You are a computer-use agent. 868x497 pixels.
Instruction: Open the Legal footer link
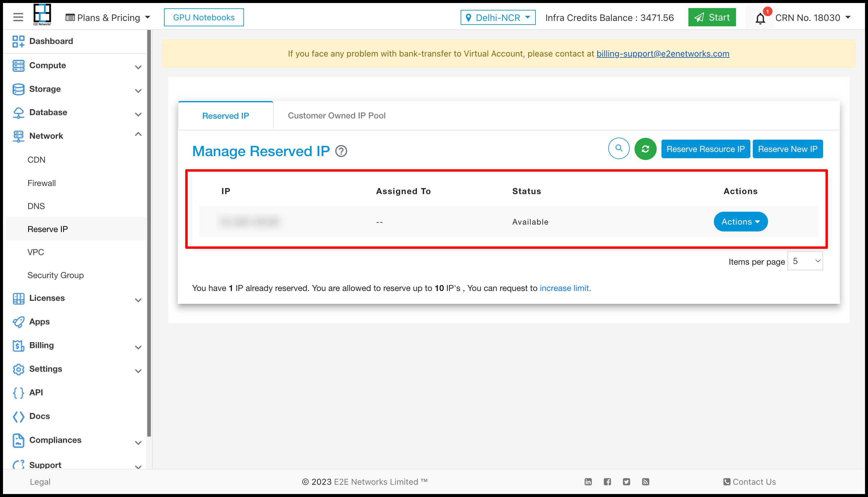pos(40,482)
